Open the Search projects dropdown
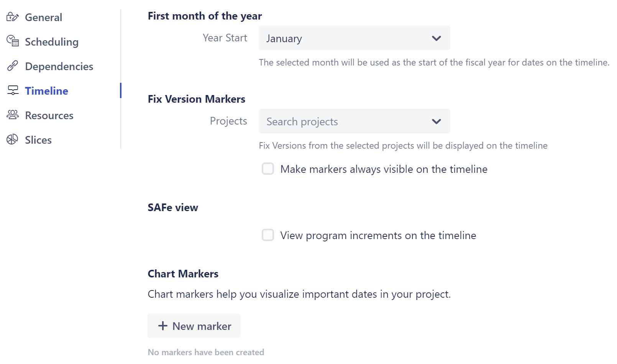 [354, 121]
